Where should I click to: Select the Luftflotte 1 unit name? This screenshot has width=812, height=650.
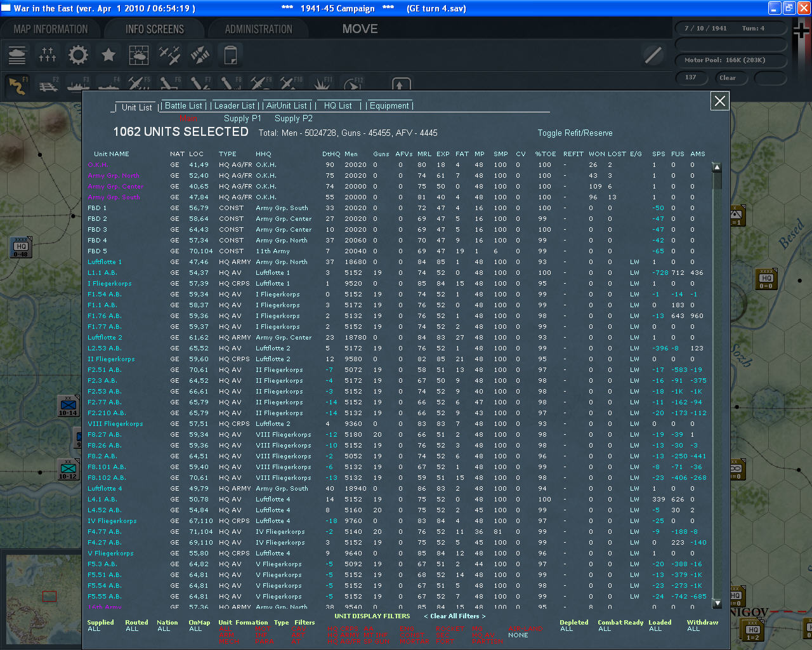(x=105, y=262)
